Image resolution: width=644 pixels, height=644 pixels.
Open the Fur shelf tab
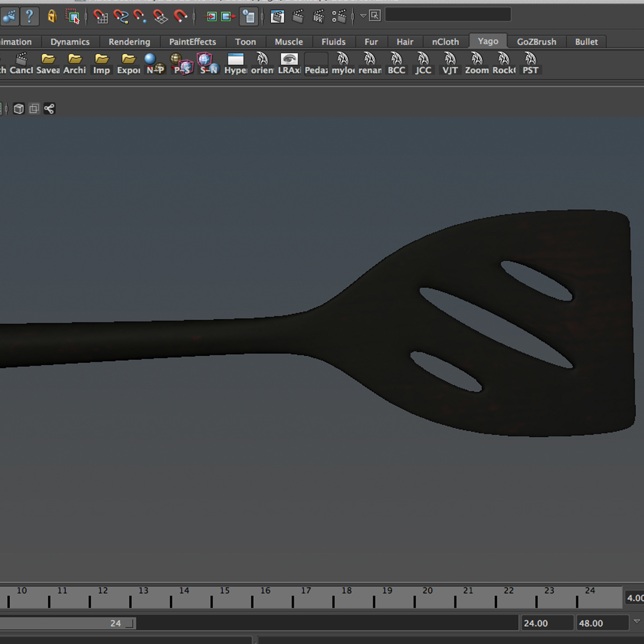click(x=371, y=42)
